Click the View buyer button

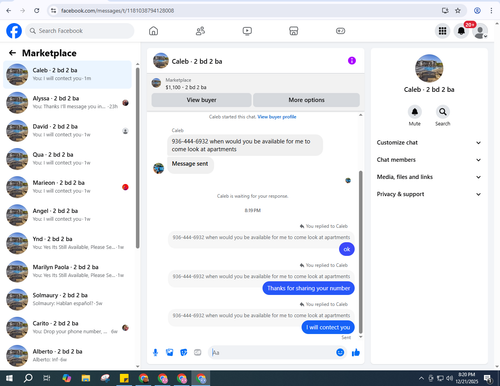[x=201, y=100]
